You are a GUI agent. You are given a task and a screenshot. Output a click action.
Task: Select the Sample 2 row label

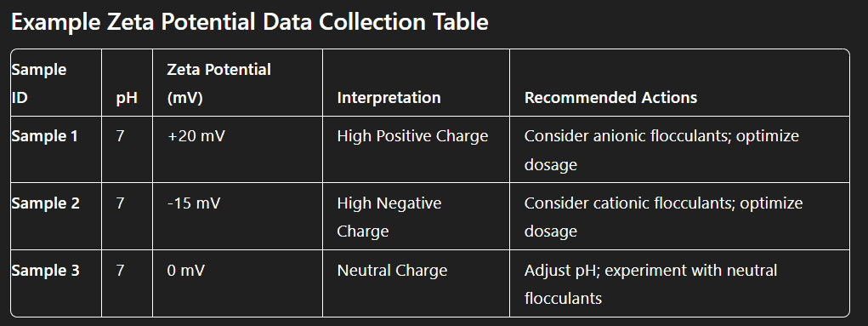point(45,203)
